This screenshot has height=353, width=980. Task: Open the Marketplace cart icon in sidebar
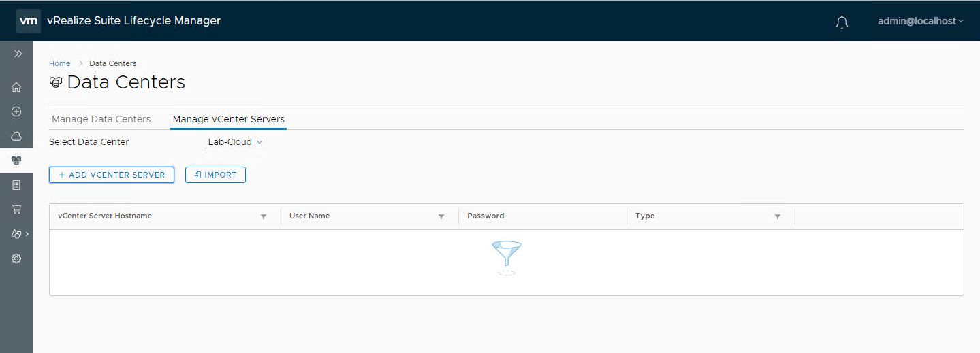tap(16, 209)
